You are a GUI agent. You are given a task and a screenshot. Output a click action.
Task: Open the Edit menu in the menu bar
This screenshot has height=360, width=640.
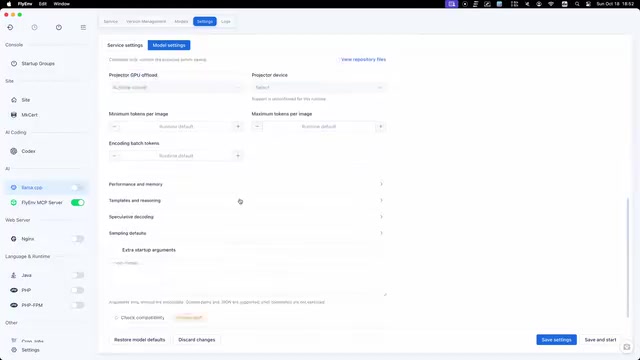[42, 4]
